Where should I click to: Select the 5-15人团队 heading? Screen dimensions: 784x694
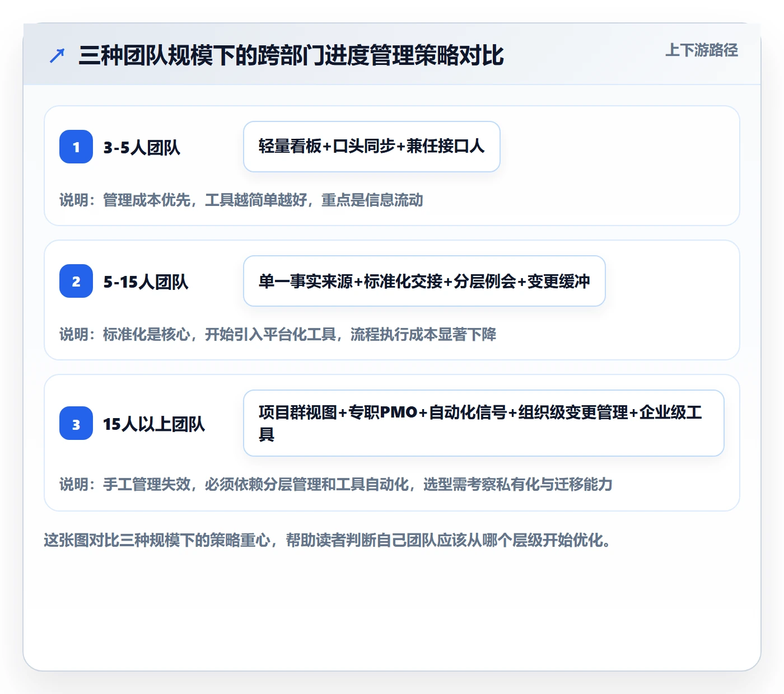pyautogui.click(x=146, y=282)
